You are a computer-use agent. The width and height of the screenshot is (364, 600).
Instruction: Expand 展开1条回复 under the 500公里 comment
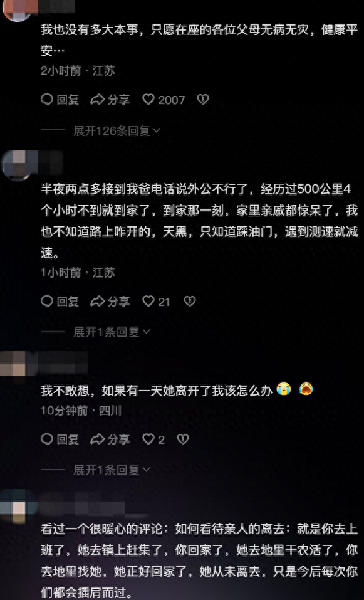112,332
